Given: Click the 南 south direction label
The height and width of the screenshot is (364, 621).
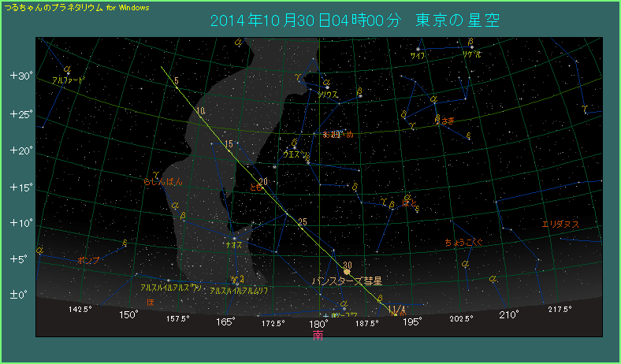Looking at the screenshot, I should pyautogui.click(x=318, y=335).
